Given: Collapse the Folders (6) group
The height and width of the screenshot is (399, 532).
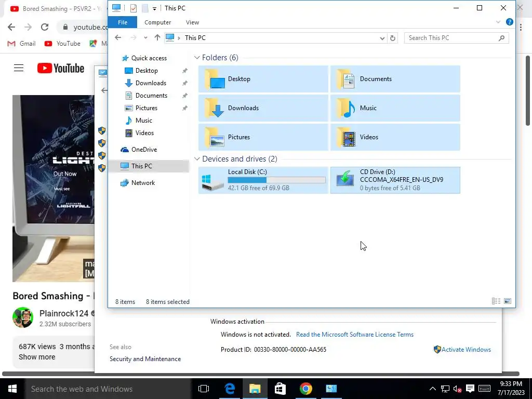Looking at the screenshot, I should [197, 58].
